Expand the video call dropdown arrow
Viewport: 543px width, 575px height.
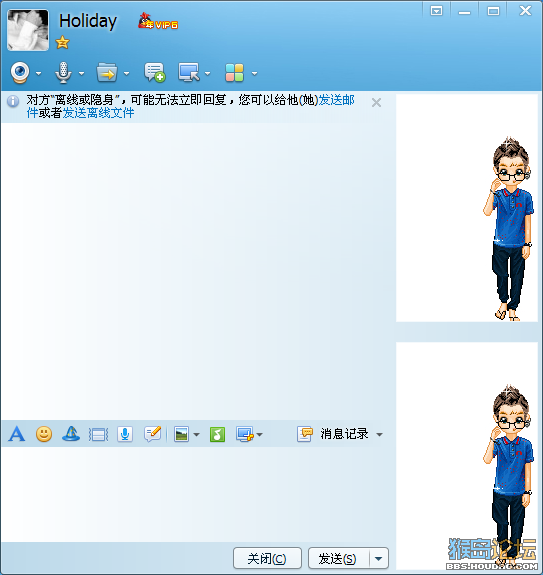(x=38, y=73)
